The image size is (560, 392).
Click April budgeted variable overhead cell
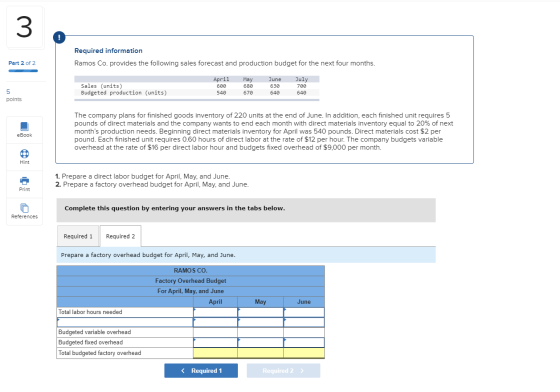(215, 332)
